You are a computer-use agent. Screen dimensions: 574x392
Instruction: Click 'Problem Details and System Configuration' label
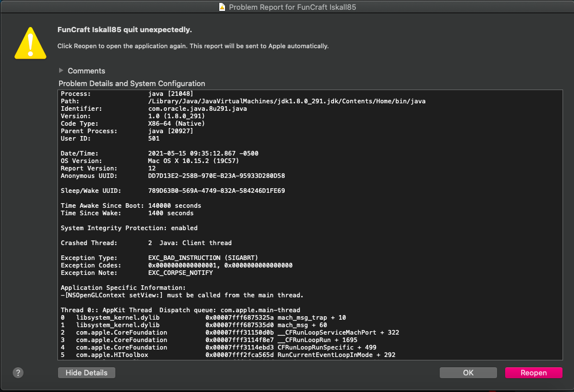(x=132, y=83)
